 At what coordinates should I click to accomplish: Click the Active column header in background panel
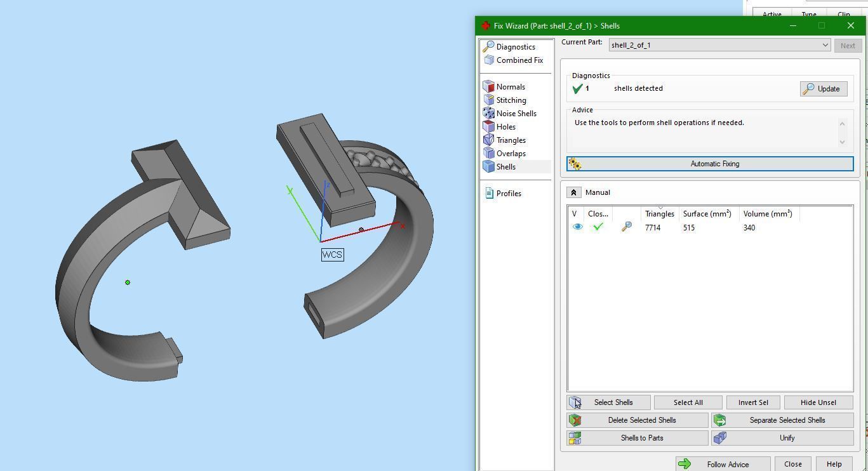click(771, 15)
